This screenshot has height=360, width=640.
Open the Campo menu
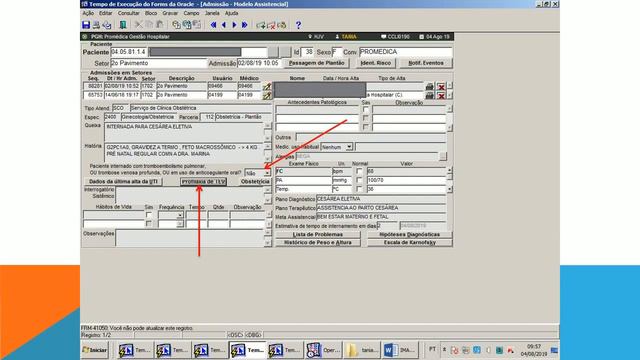tap(191, 13)
